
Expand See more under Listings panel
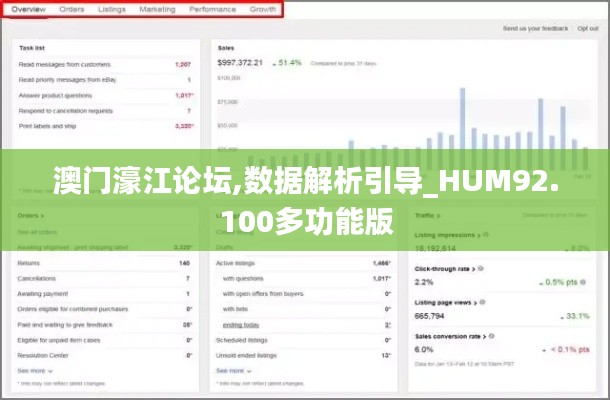pos(231,370)
